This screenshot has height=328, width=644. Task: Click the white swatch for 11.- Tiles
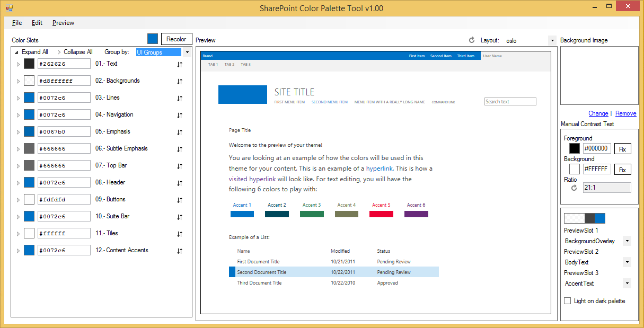[x=29, y=233]
